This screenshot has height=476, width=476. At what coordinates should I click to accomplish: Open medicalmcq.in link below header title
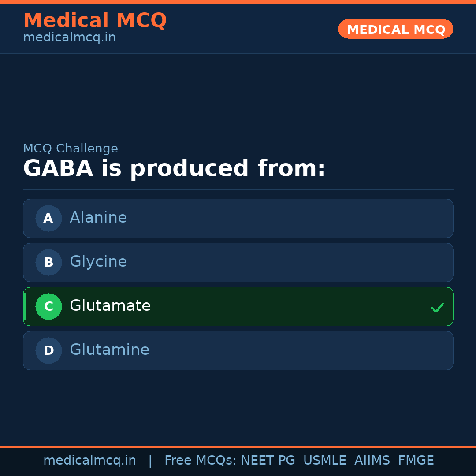click(69, 38)
